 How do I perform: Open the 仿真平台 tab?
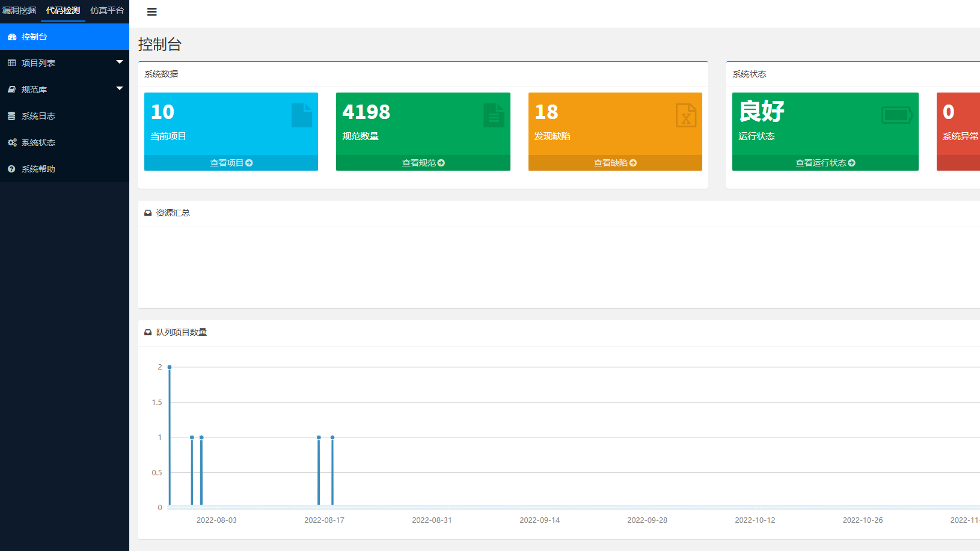tap(107, 10)
